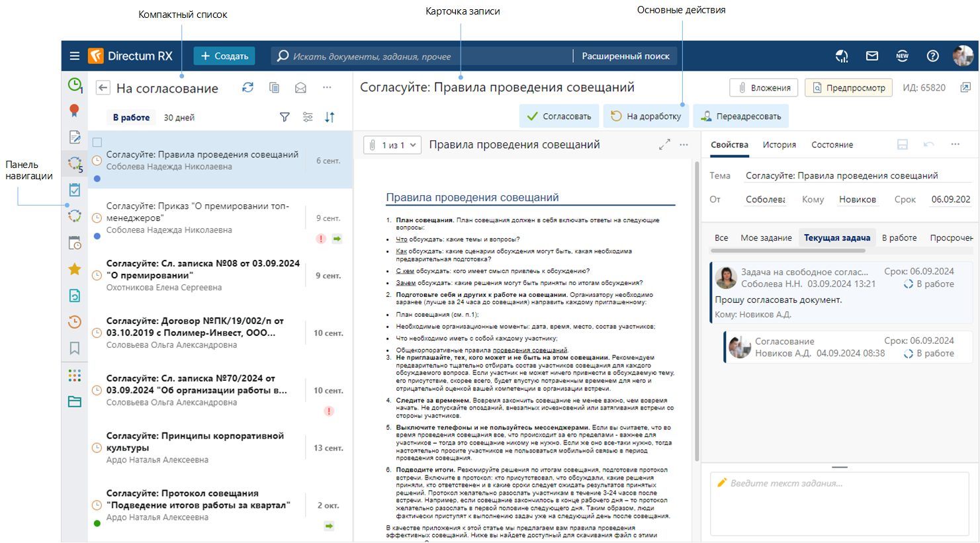Toggle the "В работе" list filter
The height and width of the screenshot is (543, 980).
pos(131,118)
